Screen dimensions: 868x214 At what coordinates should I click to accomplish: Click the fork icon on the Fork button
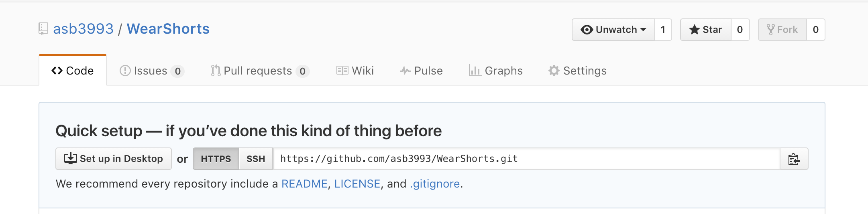point(770,30)
